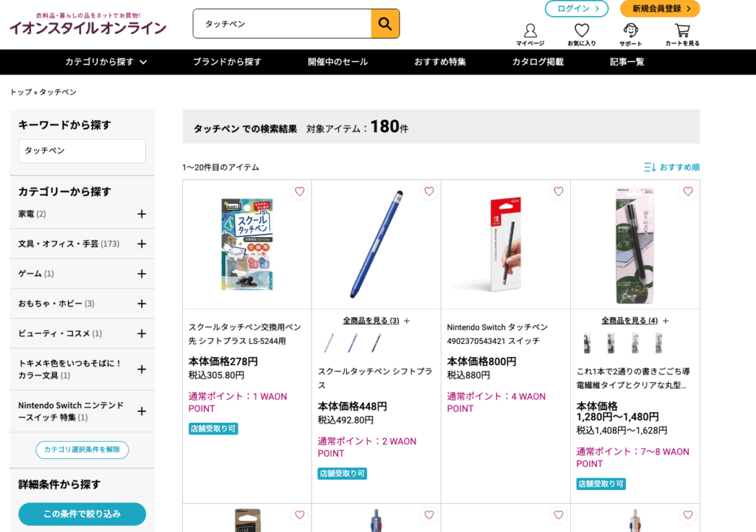The height and width of the screenshot is (532, 756).
Task: Click 本体価格800円 price text
Action: coord(481,362)
